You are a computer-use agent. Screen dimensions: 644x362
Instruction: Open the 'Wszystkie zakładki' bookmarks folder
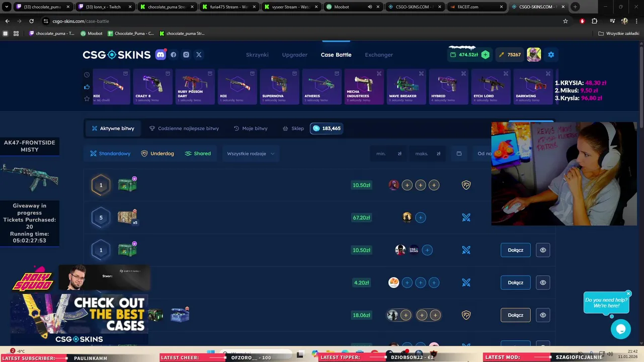618,34
